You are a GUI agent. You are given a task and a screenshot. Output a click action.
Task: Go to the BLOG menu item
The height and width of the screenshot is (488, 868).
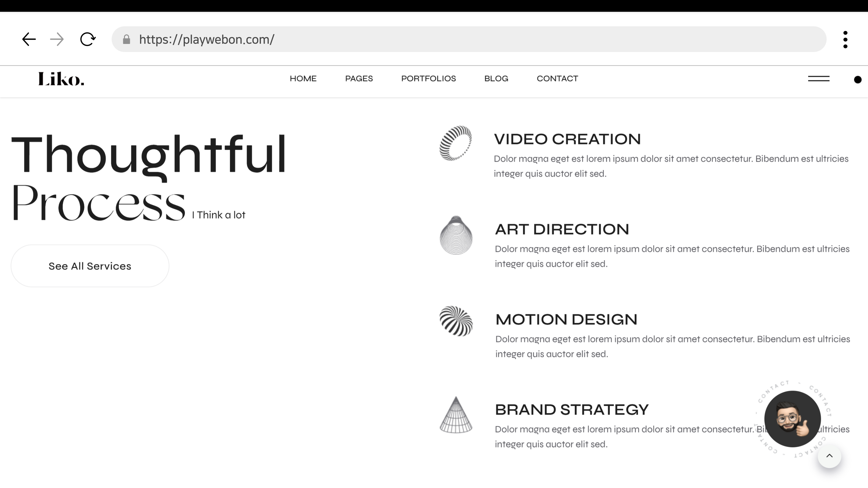496,79
